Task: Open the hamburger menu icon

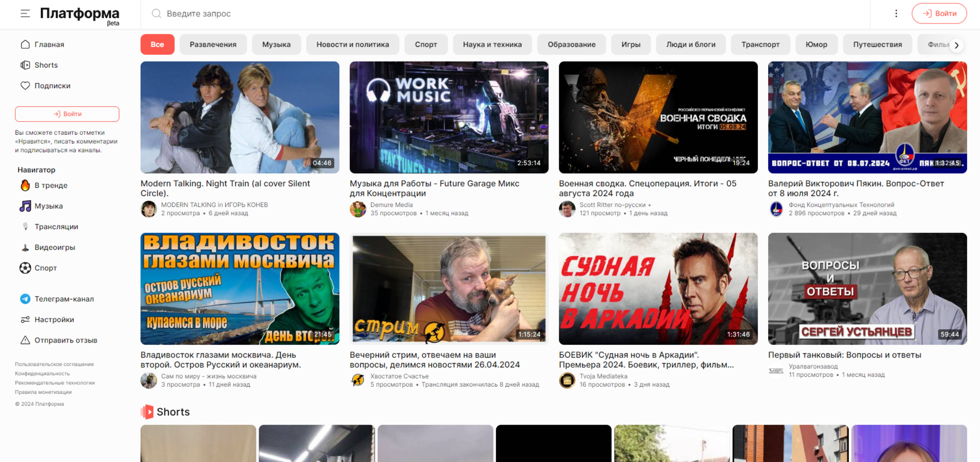Action: point(25,13)
